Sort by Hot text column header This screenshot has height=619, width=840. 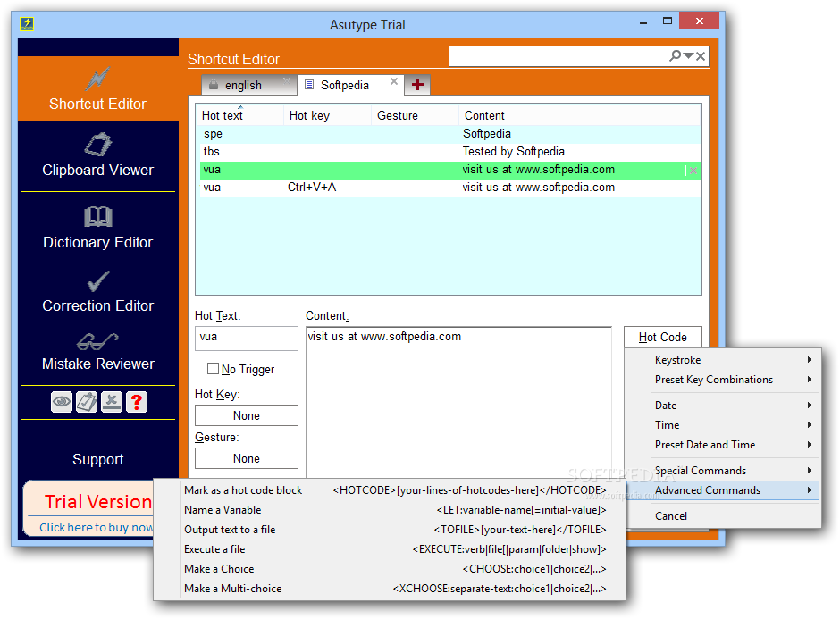coord(239,115)
